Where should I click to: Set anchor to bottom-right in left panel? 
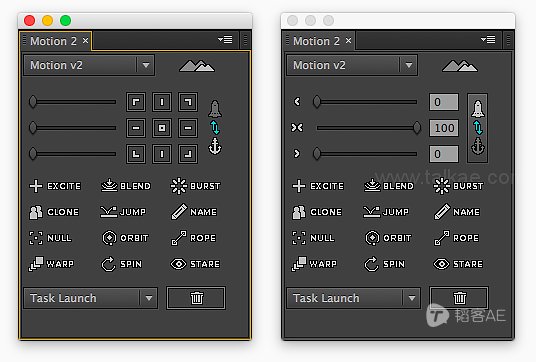tap(188, 154)
